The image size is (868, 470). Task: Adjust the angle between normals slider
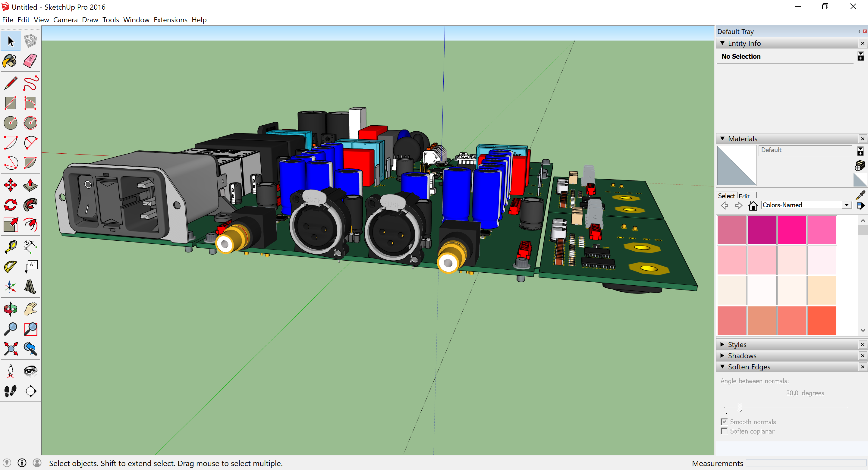pyautogui.click(x=740, y=407)
